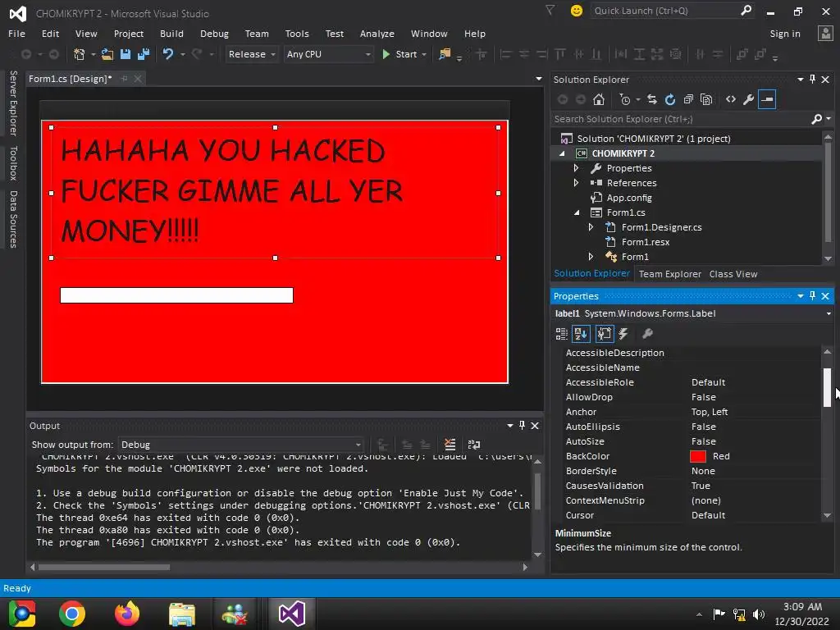This screenshot has height=630, width=840.
Task: Open the File menu
Action: pos(16,33)
